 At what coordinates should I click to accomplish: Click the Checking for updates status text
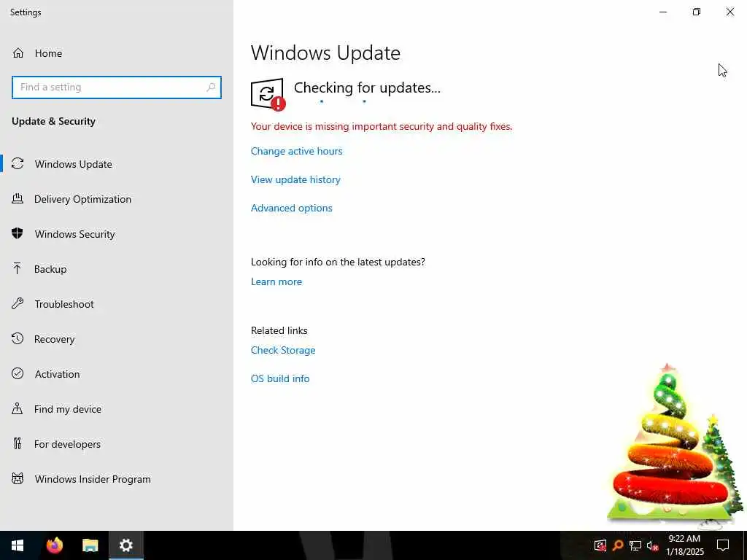click(367, 87)
